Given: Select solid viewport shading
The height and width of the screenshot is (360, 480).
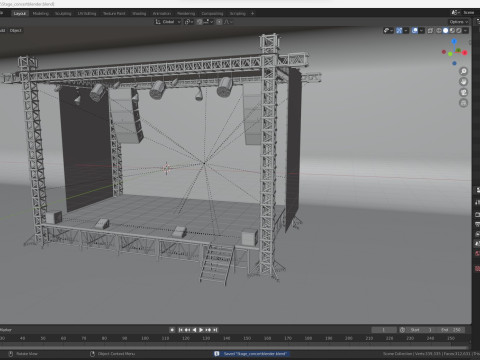Looking at the screenshot, I should [x=445, y=30].
